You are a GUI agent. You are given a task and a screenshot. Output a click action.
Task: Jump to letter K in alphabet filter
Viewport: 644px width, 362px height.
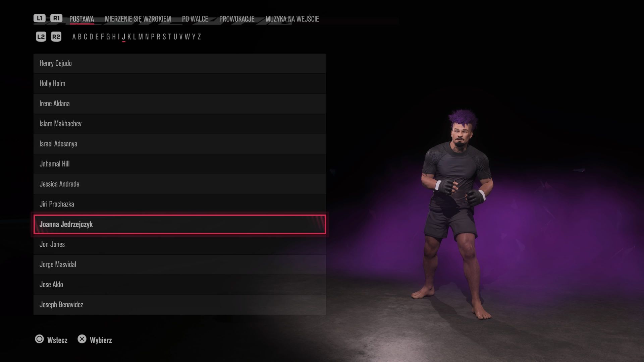(129, 37)
